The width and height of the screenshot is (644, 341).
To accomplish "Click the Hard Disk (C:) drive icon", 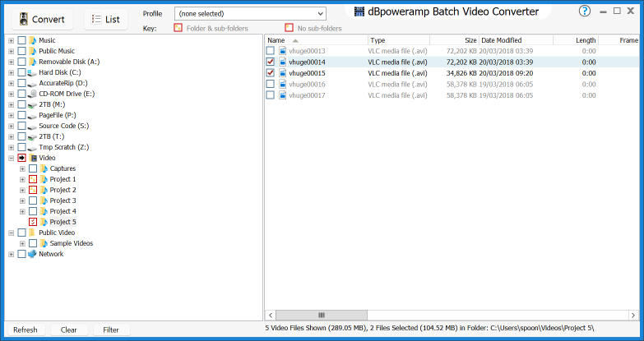I will click(33, 72).
